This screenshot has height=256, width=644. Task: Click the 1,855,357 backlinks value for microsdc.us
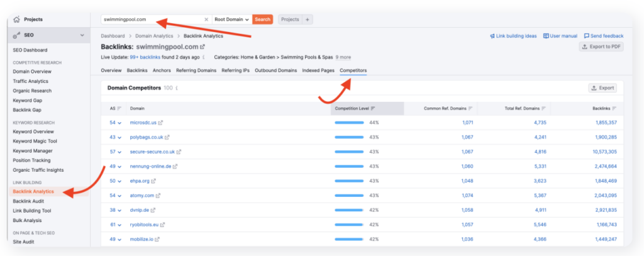pyautogui.click(x=606, y=123)
